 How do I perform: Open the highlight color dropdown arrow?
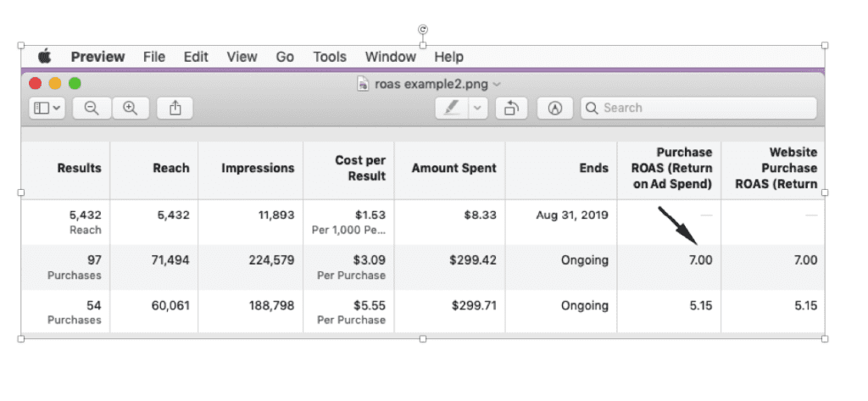point(477,108)
